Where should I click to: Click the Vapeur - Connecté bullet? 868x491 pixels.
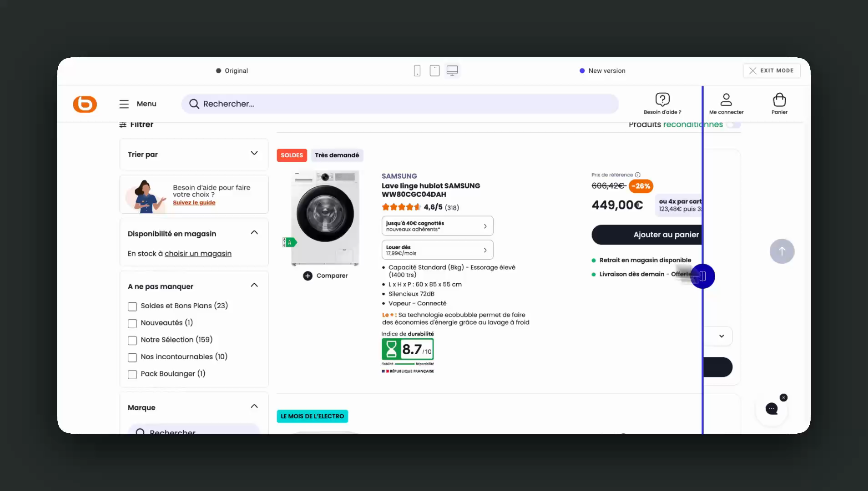click(417, 304)
